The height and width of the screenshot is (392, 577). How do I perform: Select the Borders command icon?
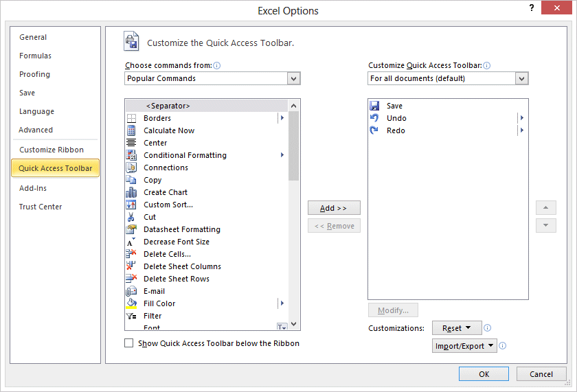[131, 118]
